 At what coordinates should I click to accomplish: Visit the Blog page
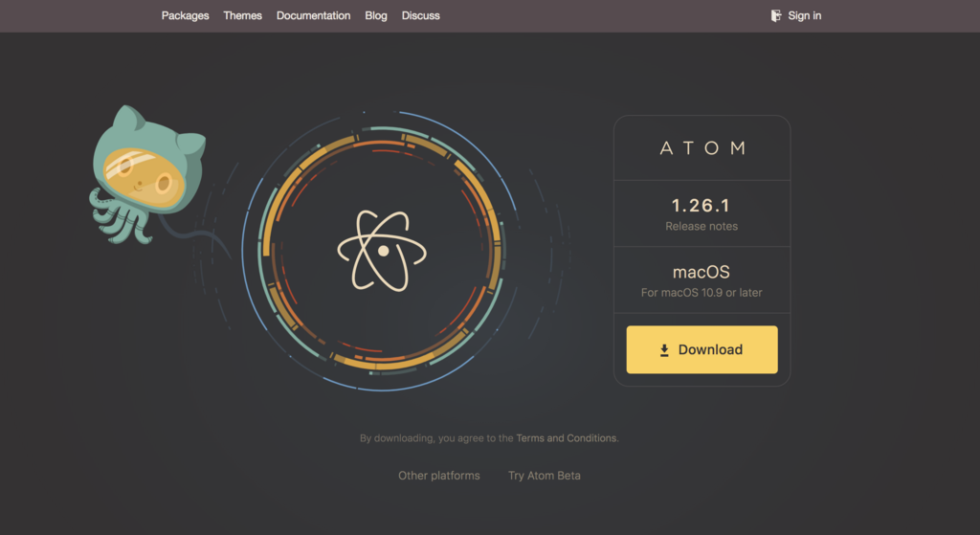click(375, 15)
